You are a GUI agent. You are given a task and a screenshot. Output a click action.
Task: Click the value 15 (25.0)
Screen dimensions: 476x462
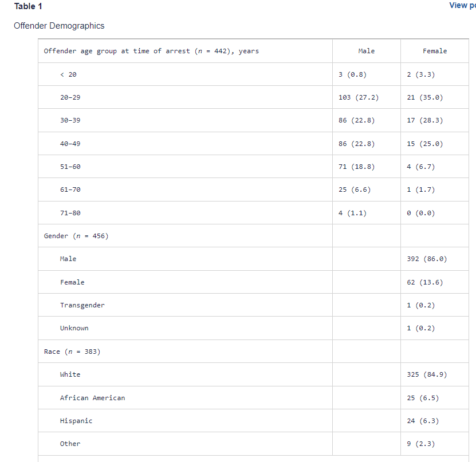click(425, 144)
